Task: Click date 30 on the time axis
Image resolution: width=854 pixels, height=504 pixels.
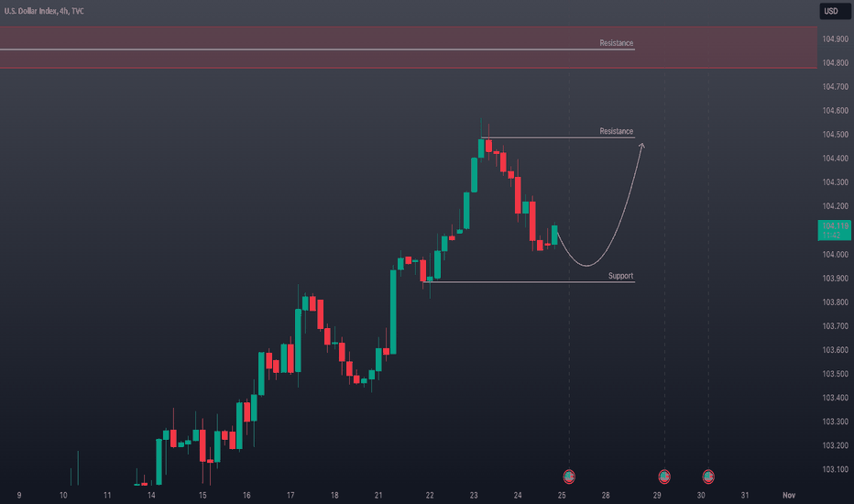Action: [x=701, y=495]
